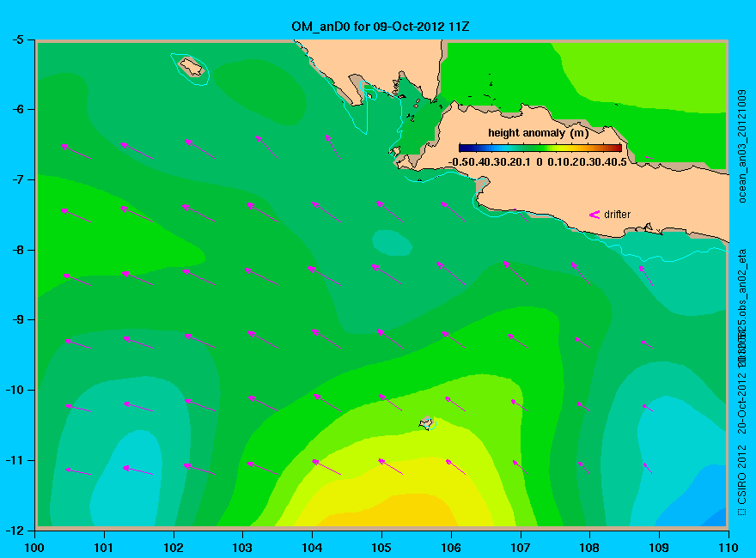Click latitude axis label -6
Viewport: 756px width, 558px height.
coord(18,109)
